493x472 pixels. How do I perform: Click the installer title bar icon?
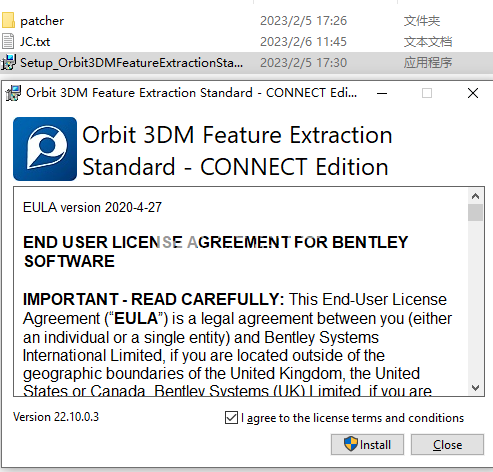point(13,93)
